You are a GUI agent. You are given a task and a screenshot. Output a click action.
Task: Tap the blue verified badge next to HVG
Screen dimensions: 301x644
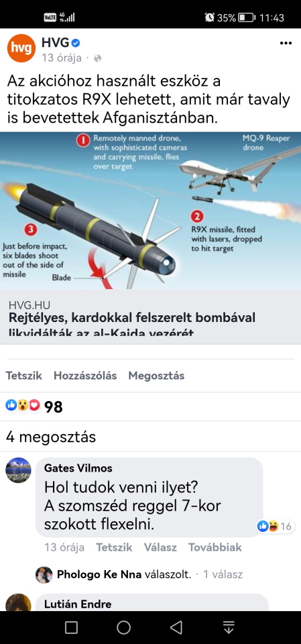tap(76, 43)
